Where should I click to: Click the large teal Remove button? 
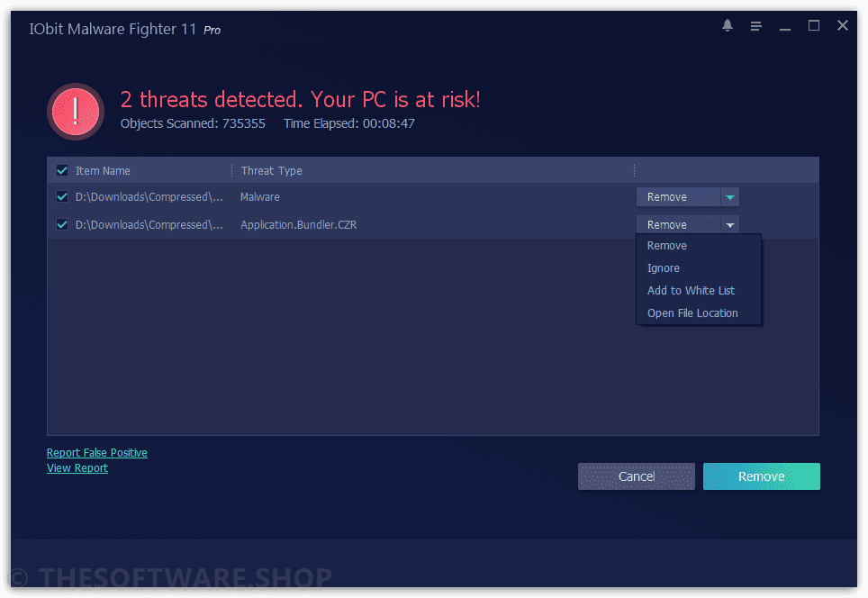[762, 476]
